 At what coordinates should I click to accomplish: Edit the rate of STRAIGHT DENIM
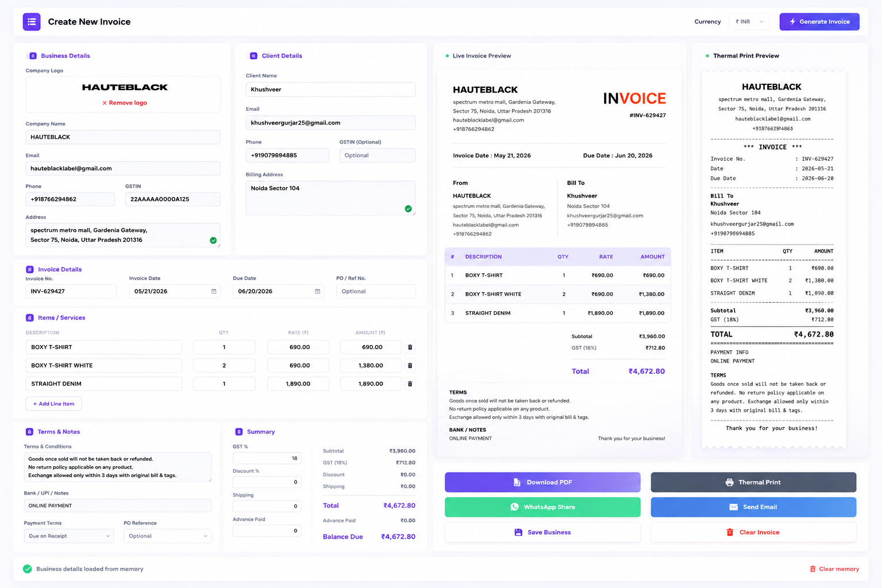coord(298,384)
